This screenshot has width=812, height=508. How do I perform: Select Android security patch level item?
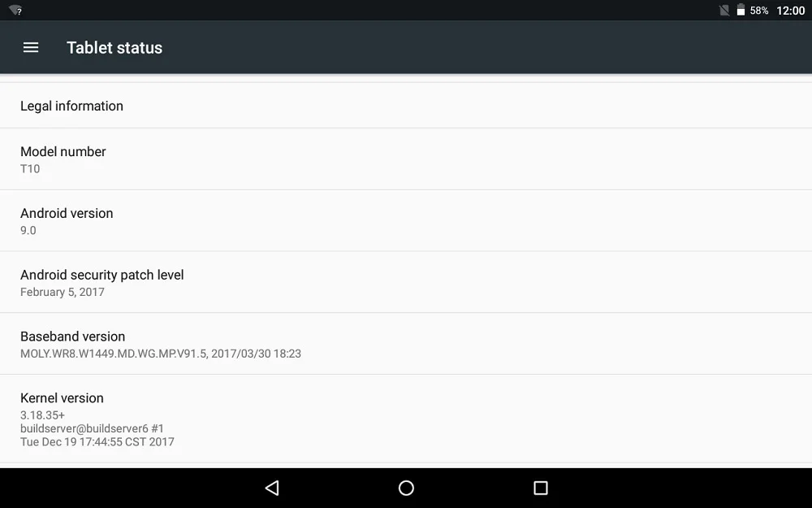click(x=406, y=283)
